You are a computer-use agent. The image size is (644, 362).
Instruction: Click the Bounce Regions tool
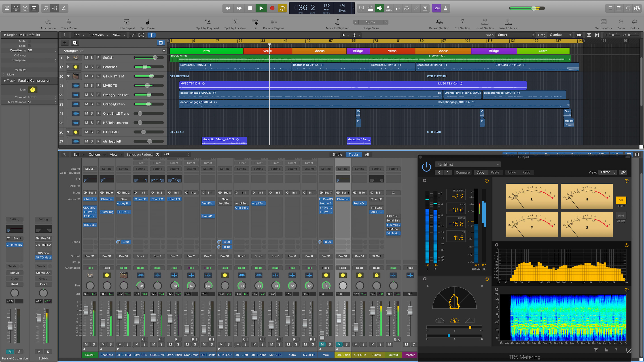coord(274,24)
